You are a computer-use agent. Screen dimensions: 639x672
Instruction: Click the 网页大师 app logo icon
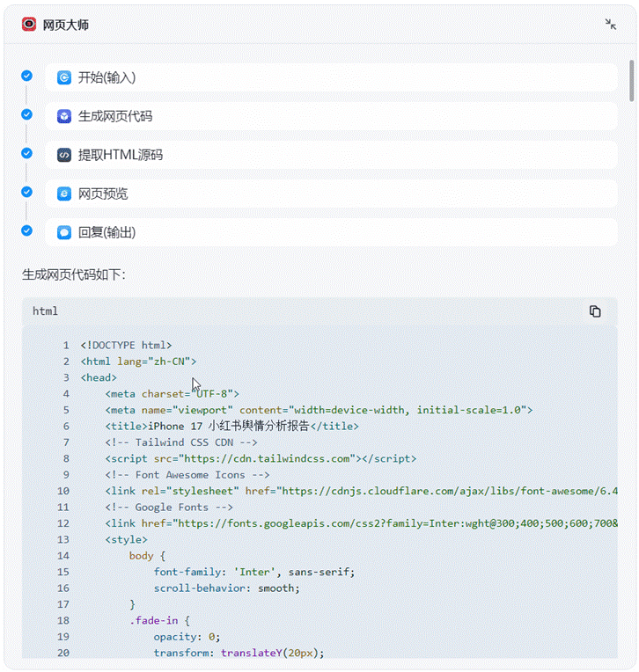coord(29,25)
